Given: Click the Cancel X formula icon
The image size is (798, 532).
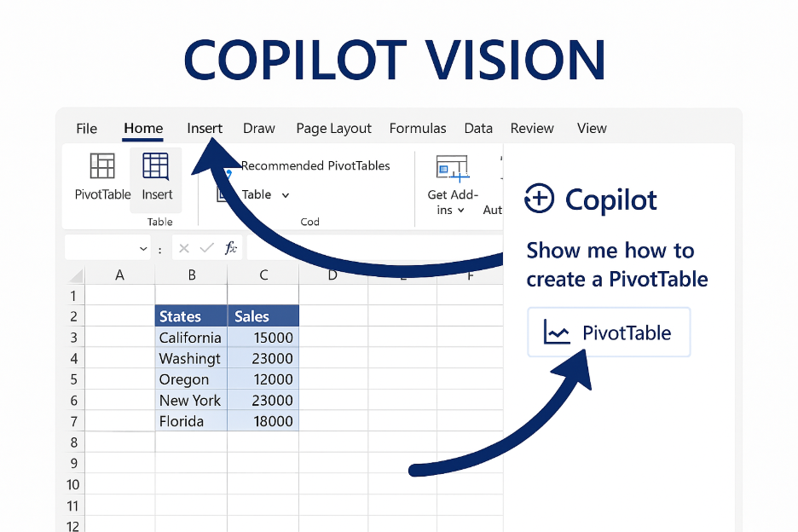Looking at the screenshot, I should pos(184,248).
